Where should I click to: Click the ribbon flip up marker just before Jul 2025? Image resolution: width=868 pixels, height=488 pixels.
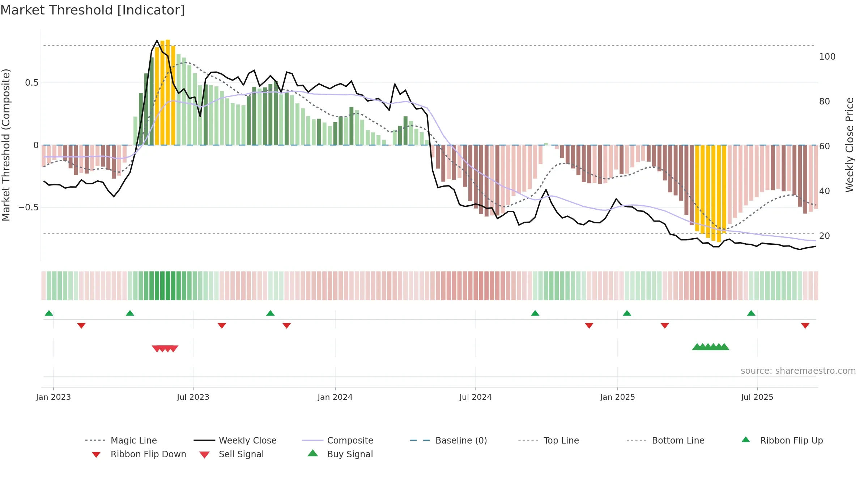tap(751, 313)
